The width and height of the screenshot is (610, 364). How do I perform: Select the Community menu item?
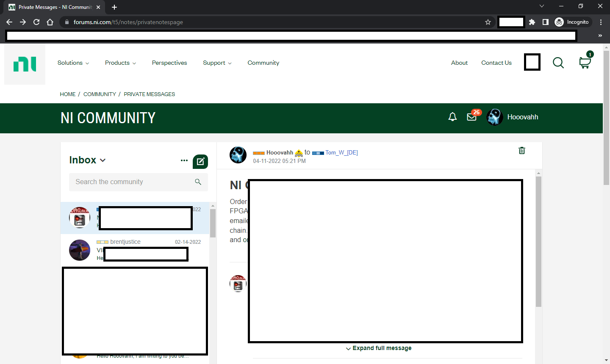click(263, 63)
